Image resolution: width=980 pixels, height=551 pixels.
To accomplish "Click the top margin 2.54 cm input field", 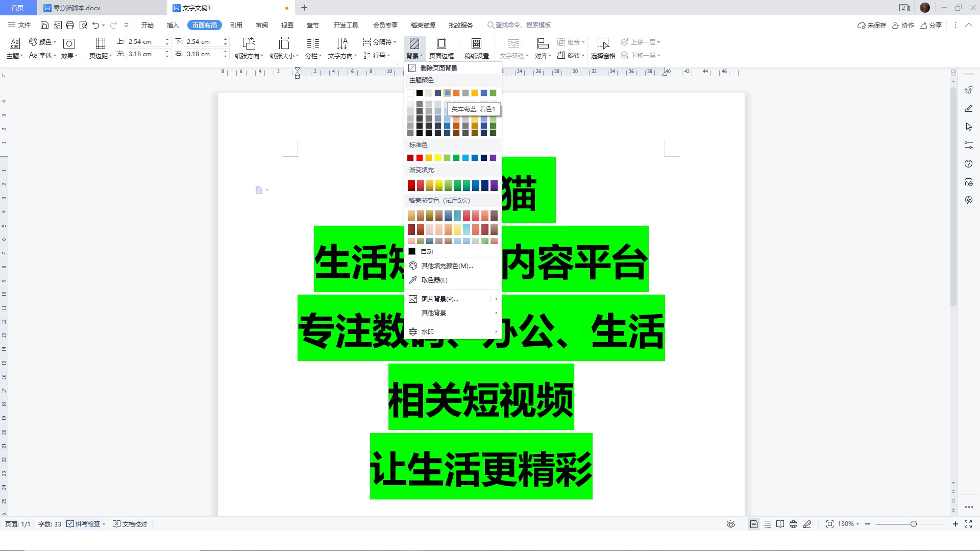I will (x=144, y=41).
